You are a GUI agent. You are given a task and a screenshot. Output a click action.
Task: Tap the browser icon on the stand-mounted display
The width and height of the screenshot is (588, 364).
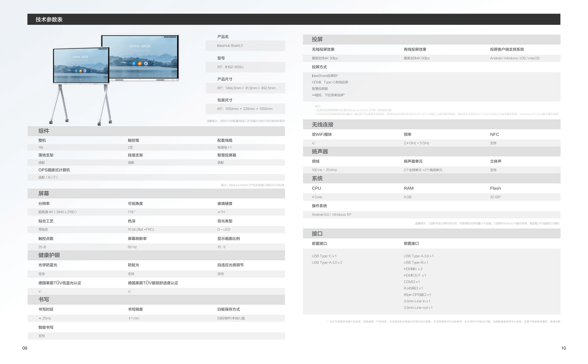click(85, 71)
